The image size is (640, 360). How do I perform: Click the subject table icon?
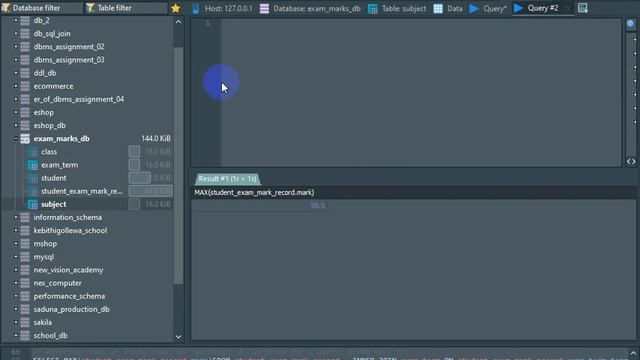[x=33, y=204]
